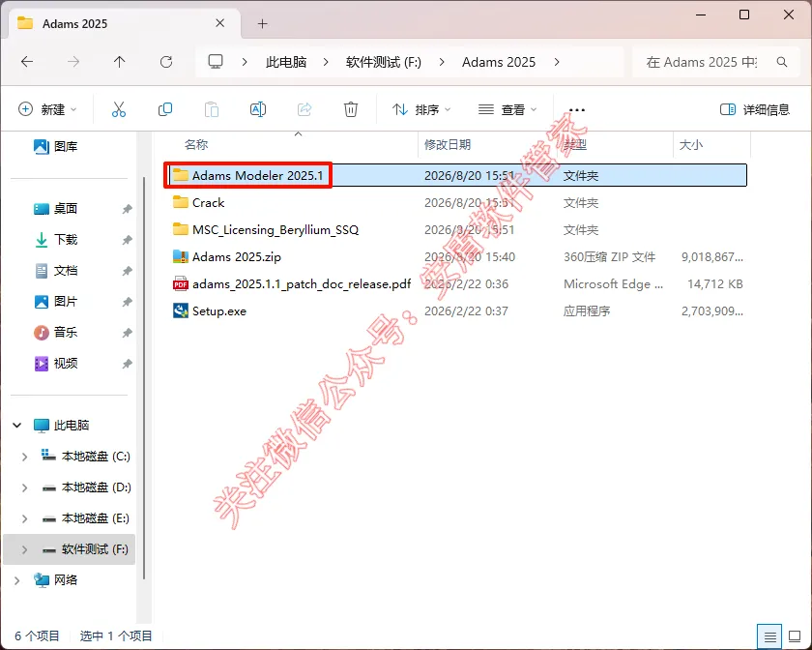Click the monitor icon in address bar
This screenshot has width=812, height=650.
[216, 62]
